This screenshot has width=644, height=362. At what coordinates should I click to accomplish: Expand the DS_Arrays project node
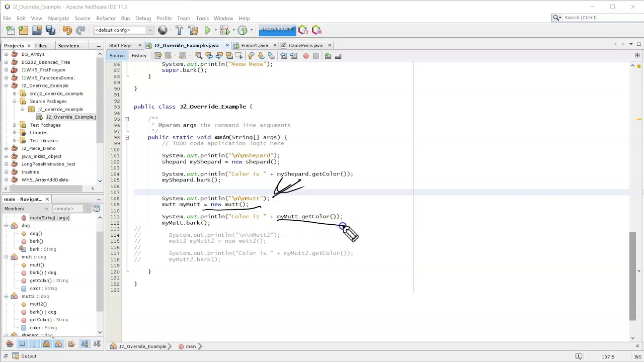6,54
